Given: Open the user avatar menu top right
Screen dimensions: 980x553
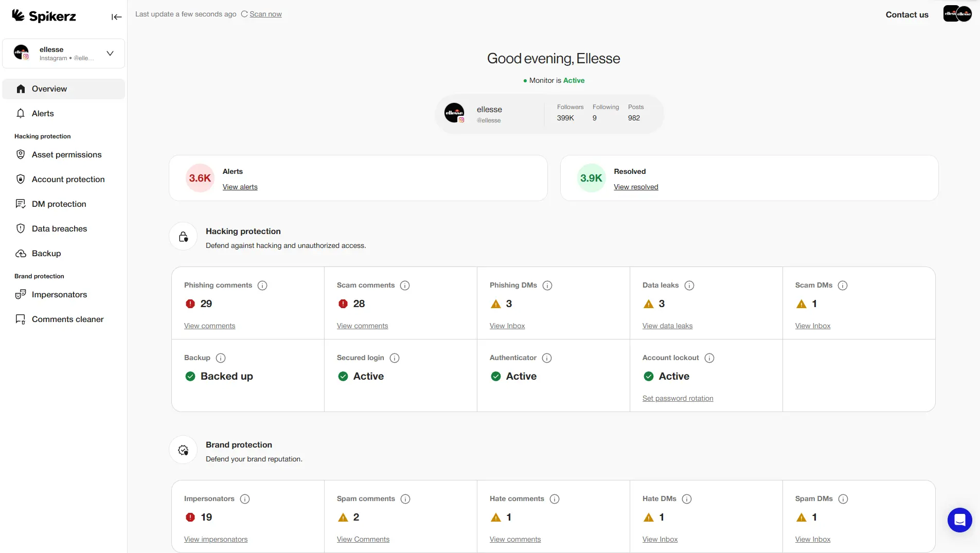Looking at the screenshot, I should pyautogui.click(x=957, y=14).
